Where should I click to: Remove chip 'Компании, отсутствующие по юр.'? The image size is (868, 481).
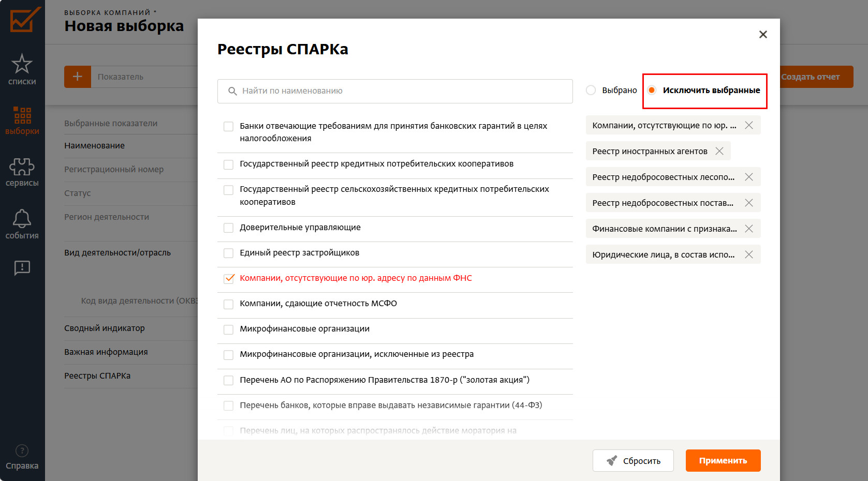[x=749, y=125]
